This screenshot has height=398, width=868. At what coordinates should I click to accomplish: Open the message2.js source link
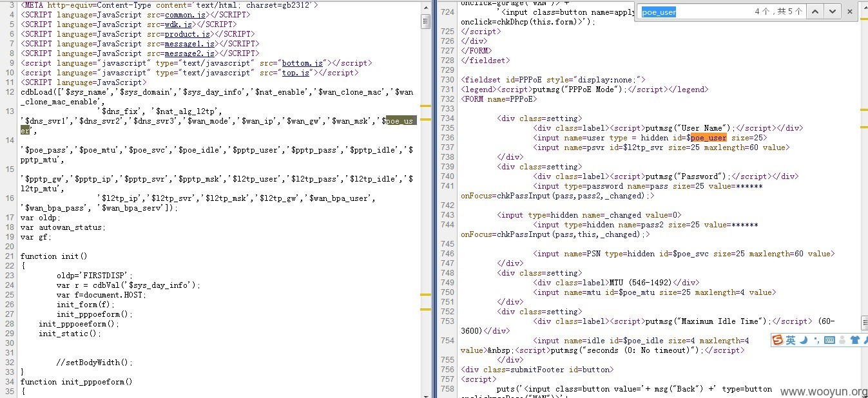pos(189,53)
